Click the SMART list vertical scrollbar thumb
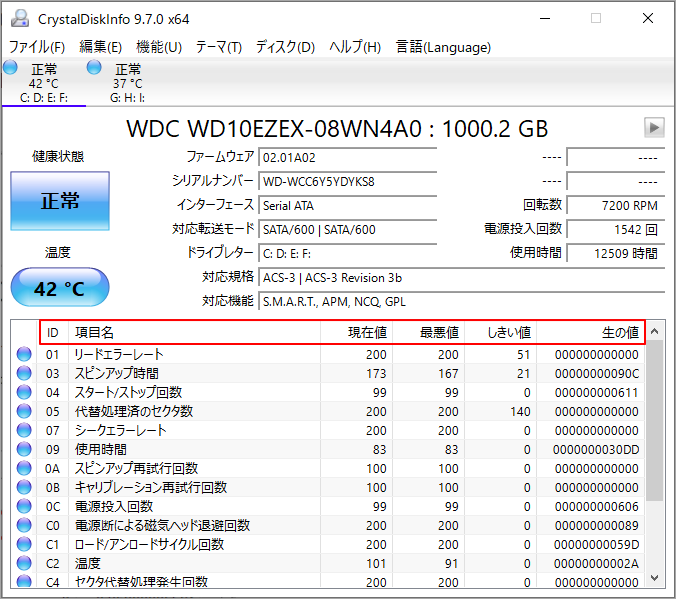 coord(654,420)
